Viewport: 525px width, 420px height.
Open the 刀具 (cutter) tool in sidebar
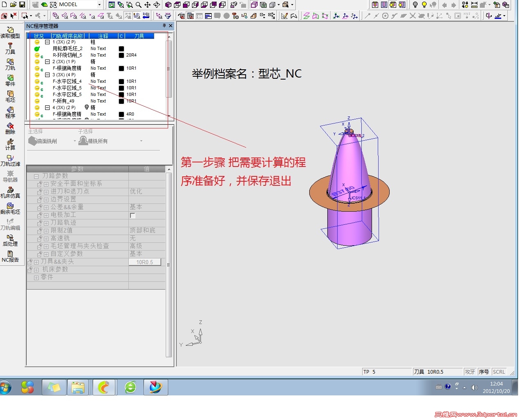click(10, 48)
